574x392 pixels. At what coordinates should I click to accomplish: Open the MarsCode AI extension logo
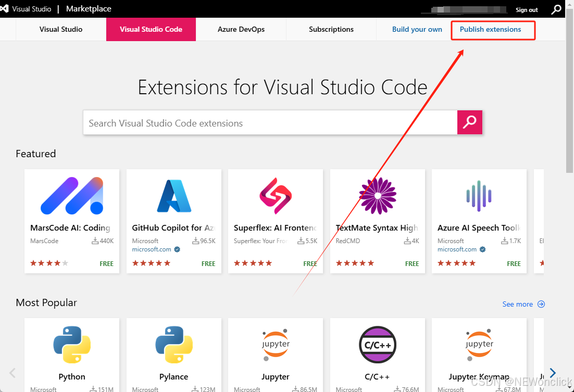[72, 196]
